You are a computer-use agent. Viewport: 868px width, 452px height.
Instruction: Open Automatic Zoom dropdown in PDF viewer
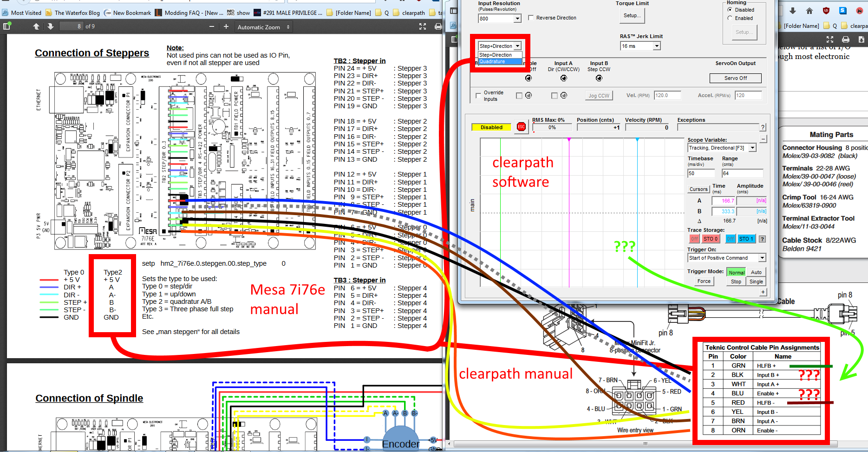263,27
